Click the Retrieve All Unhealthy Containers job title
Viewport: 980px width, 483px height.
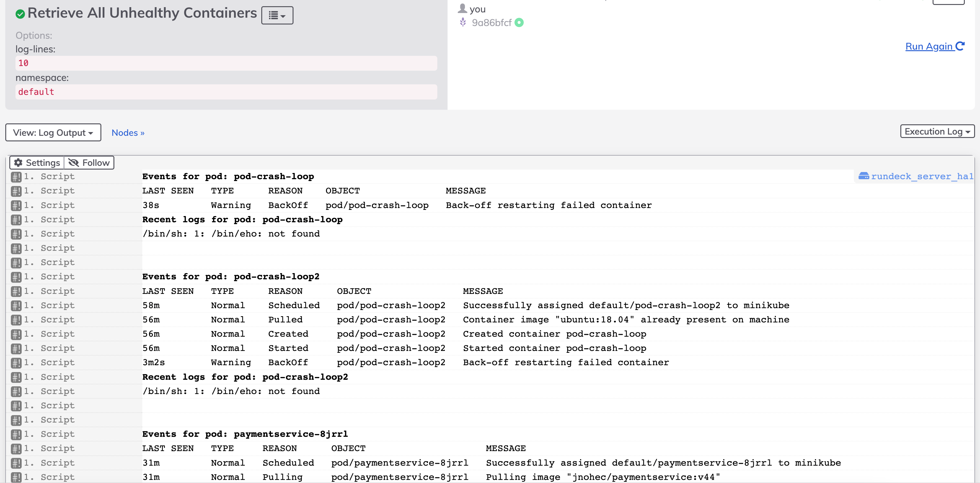coord(142,13)
